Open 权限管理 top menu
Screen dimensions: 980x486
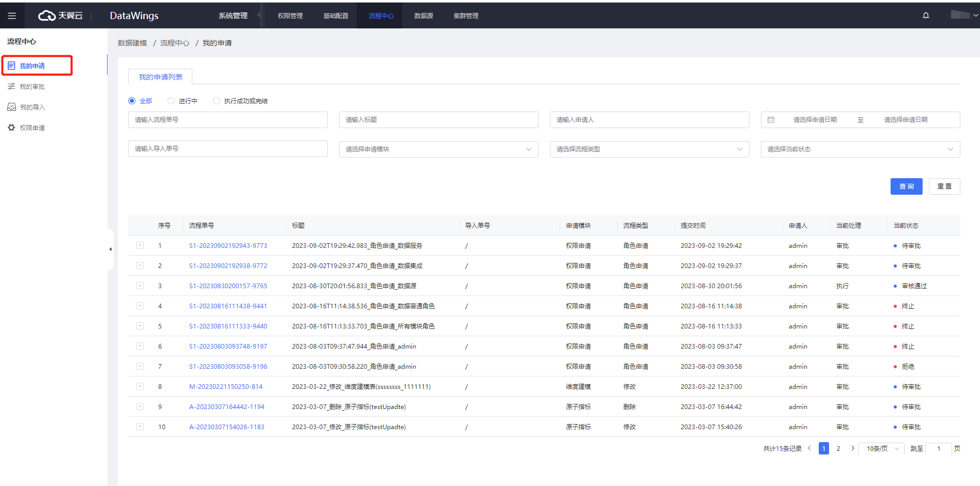[290, 15]
